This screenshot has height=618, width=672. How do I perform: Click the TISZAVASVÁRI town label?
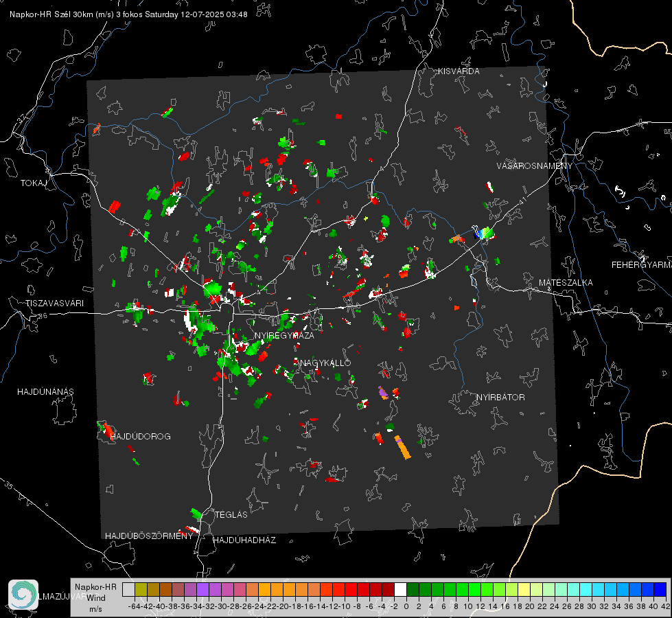pyautogui.click(x=54, y=304)
